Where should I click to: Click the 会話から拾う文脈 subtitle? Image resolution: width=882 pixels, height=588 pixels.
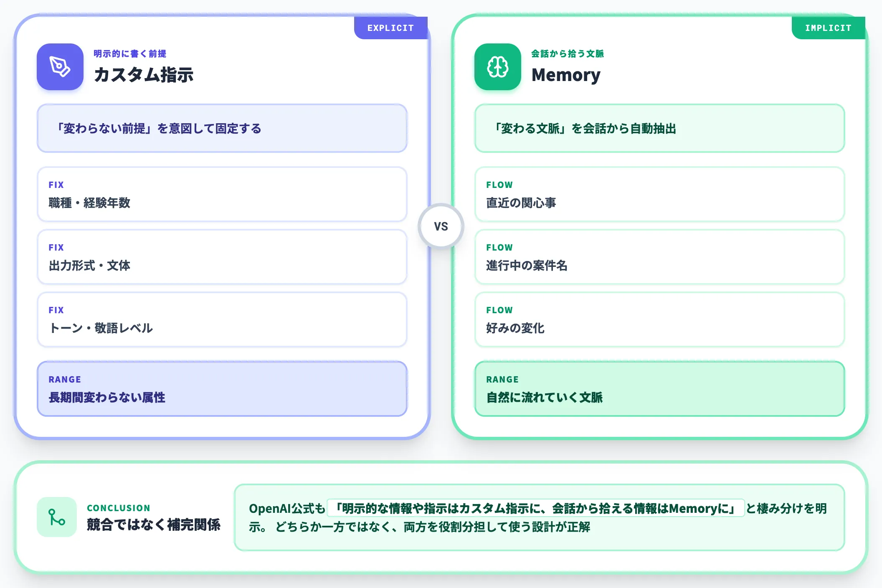tap(568, 54)
